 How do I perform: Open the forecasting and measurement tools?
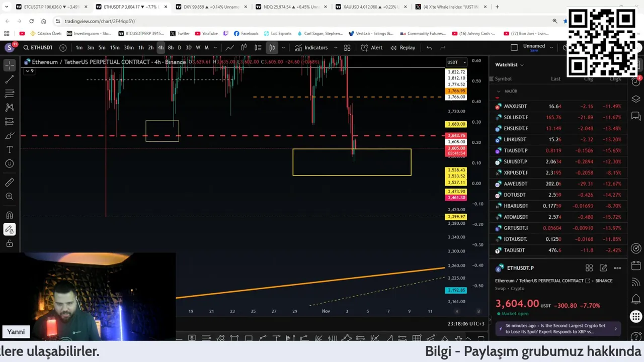[9, 122]
